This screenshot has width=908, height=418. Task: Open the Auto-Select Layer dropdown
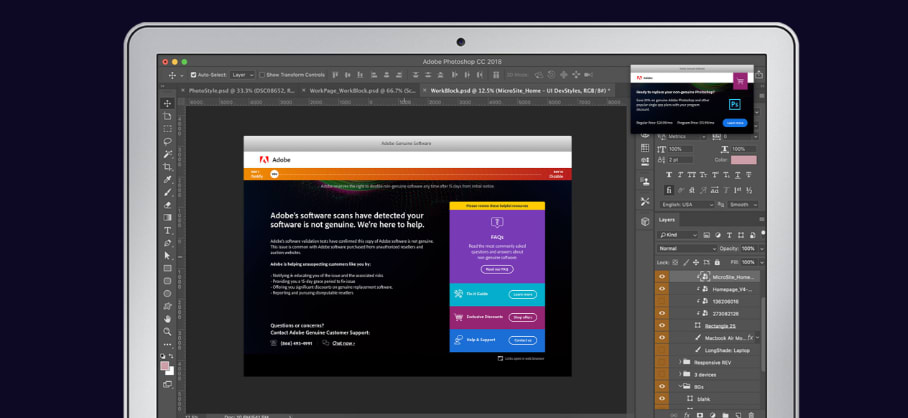pyautogui.click(x=242, y=75)
